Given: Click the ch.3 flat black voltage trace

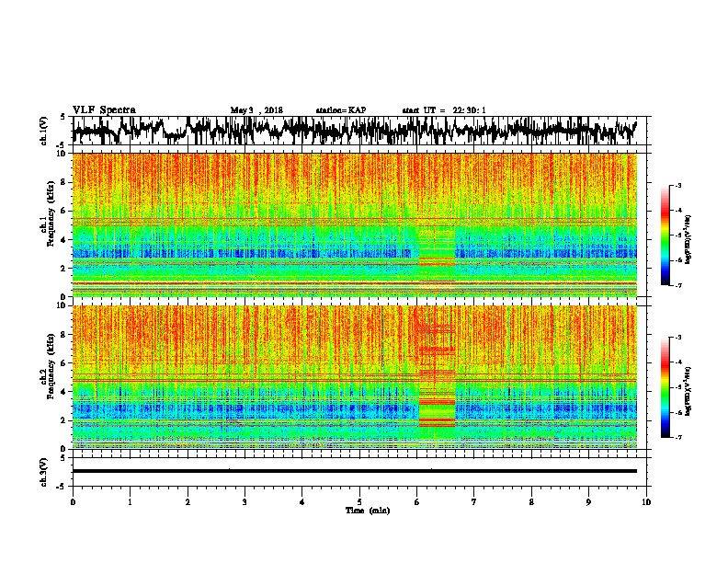Looking at the screenshot, I should 355,471.
